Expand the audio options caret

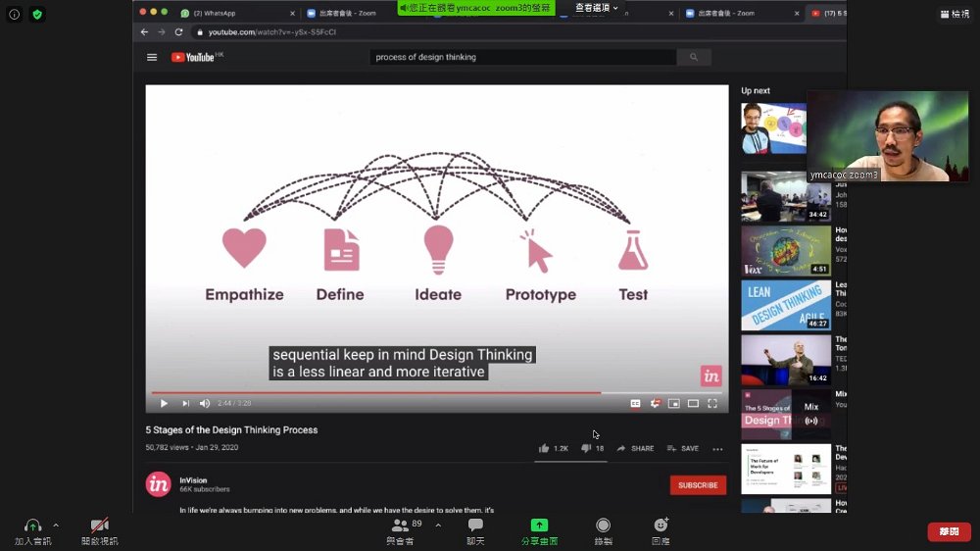click(56, 526)
